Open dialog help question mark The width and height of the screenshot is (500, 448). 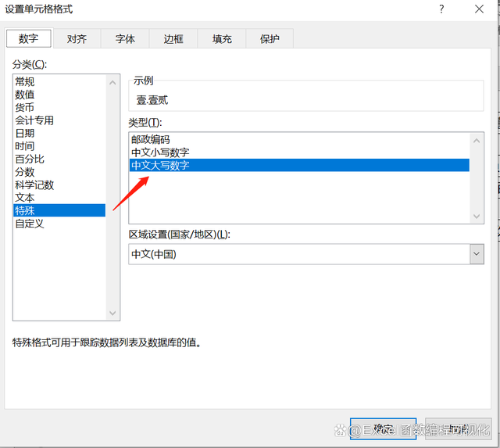(441, 9)
